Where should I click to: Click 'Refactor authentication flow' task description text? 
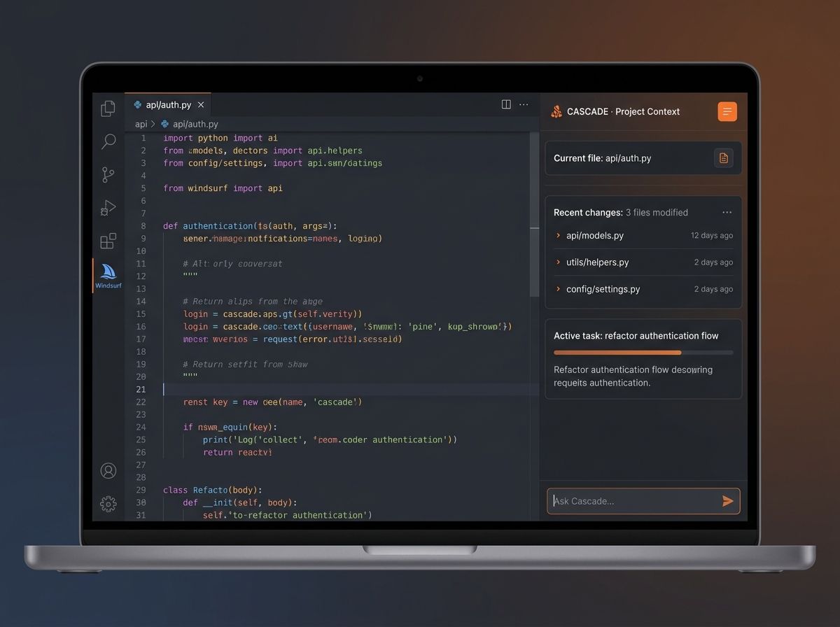coord(633,376)
